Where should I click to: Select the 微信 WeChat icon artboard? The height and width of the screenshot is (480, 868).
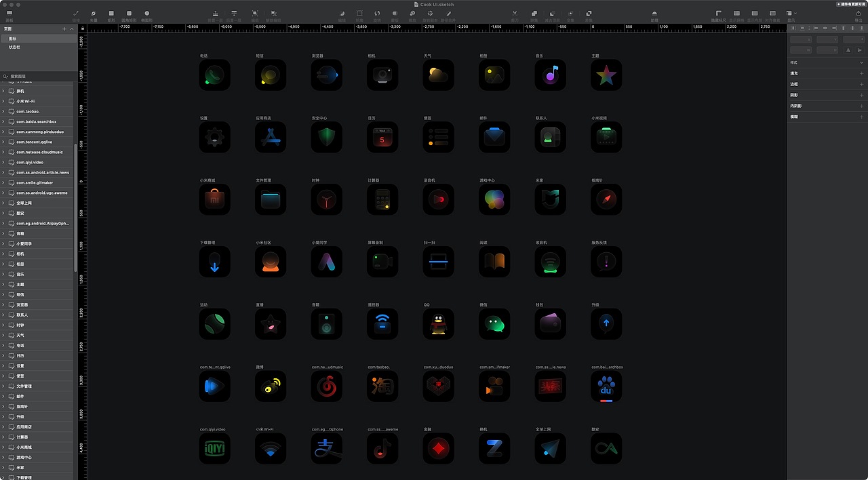494,324
